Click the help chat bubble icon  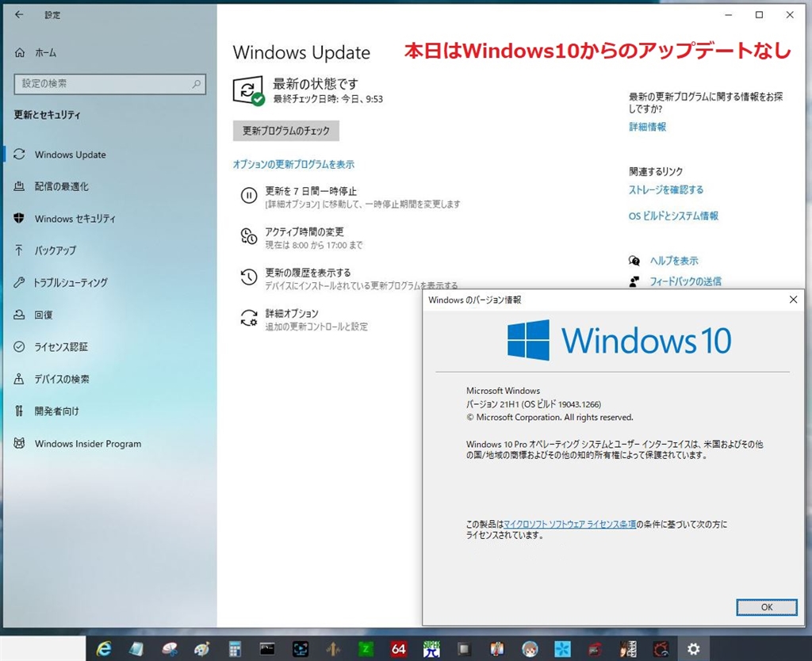coord(634,261)
